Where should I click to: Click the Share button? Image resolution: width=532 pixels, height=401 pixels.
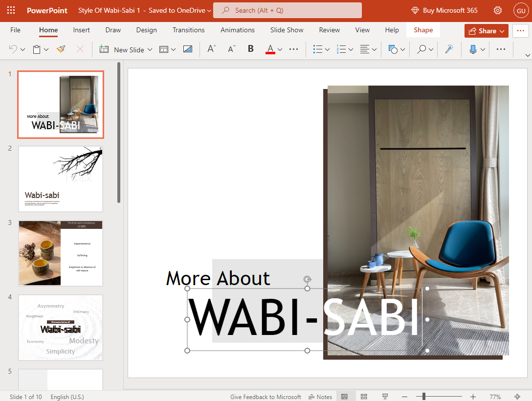486,31
